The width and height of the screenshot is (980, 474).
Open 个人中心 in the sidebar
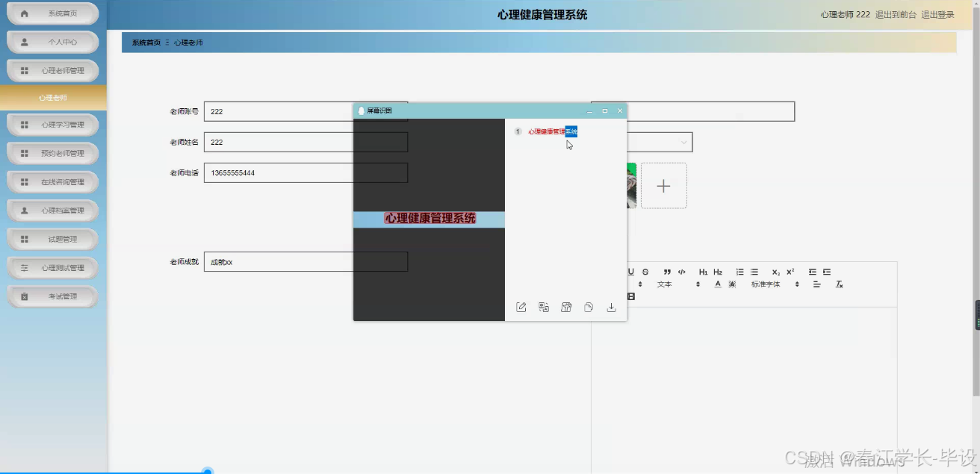point(53,42)
